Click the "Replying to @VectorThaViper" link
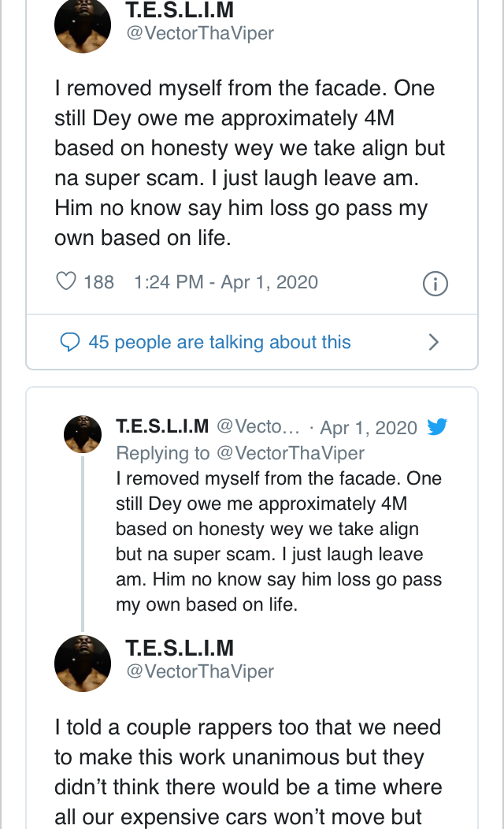 [240, 453]
